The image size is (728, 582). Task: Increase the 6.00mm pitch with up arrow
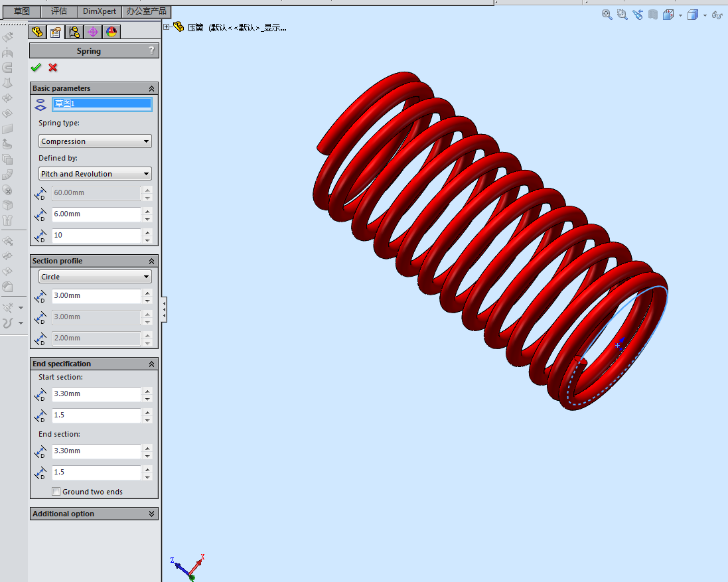[x=147, y=211]
